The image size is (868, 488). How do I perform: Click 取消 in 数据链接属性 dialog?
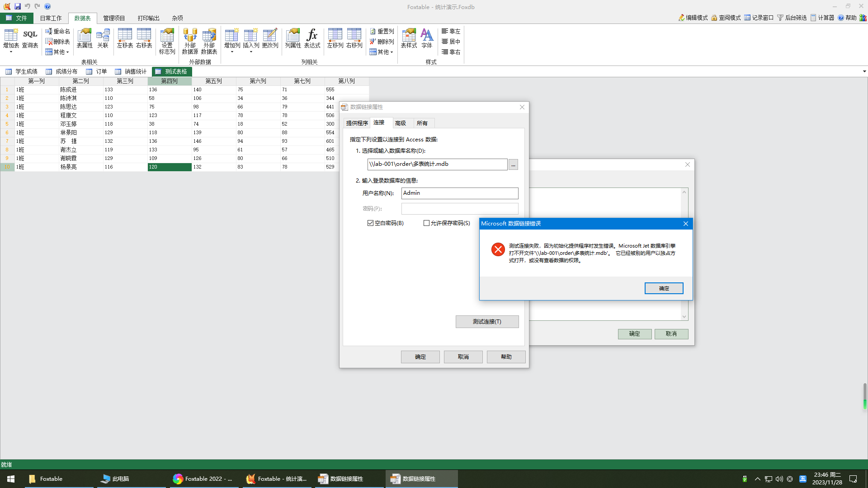(x=463, y=357)
